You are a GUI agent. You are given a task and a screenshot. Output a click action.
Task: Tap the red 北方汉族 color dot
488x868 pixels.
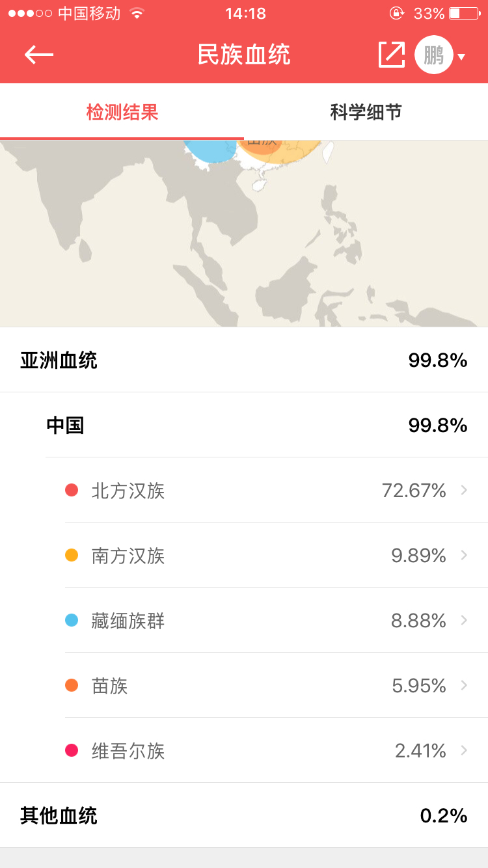coord(72,490)
